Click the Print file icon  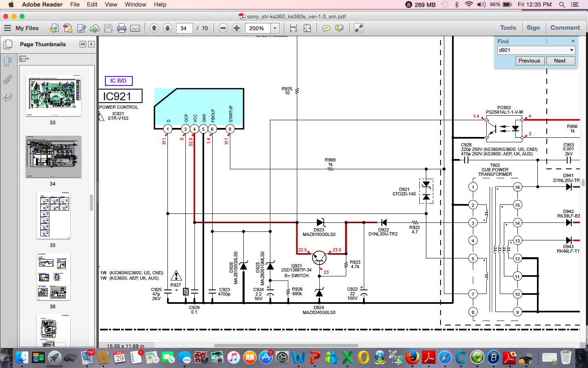click(121, 28)
